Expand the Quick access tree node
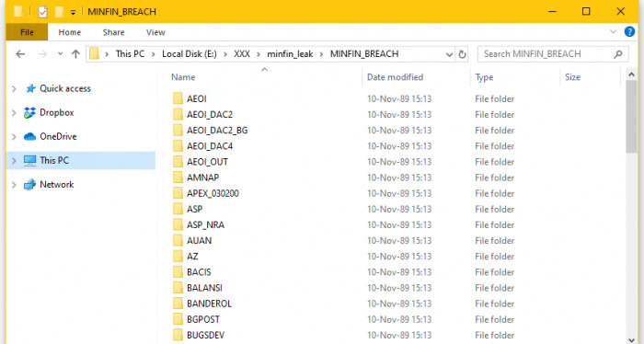This screenshot has width=644, height=344. click(14, 88)
